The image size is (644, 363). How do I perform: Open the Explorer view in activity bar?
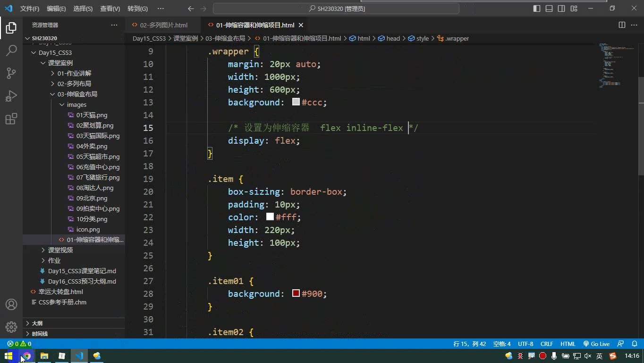coord(11,28)
